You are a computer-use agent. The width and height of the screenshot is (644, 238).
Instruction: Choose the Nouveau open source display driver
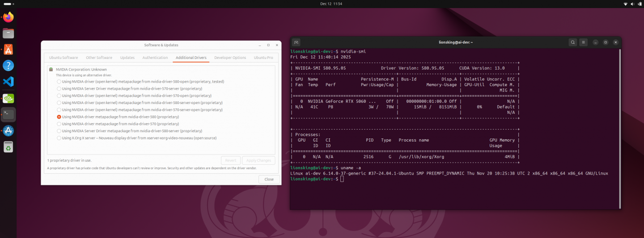click(59, 138)
